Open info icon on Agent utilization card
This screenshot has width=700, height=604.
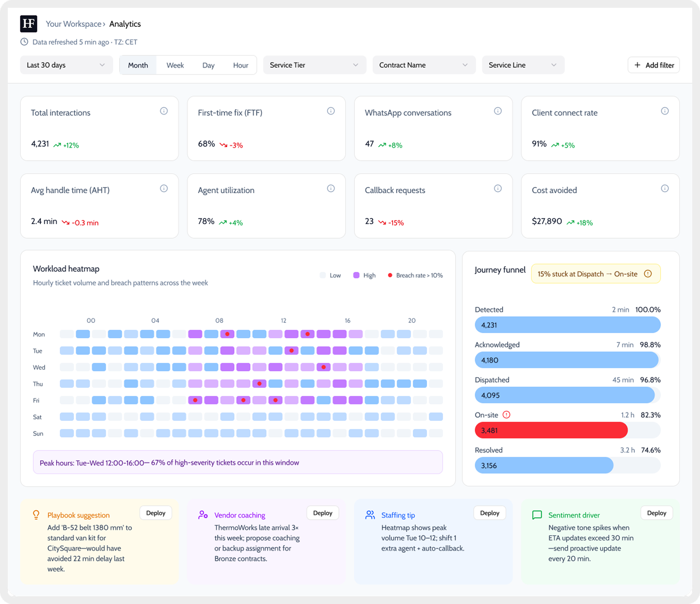coord(331,189)
